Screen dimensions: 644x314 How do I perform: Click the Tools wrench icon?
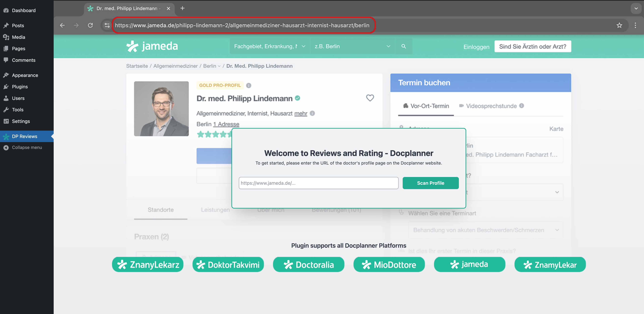pos(6,110)
